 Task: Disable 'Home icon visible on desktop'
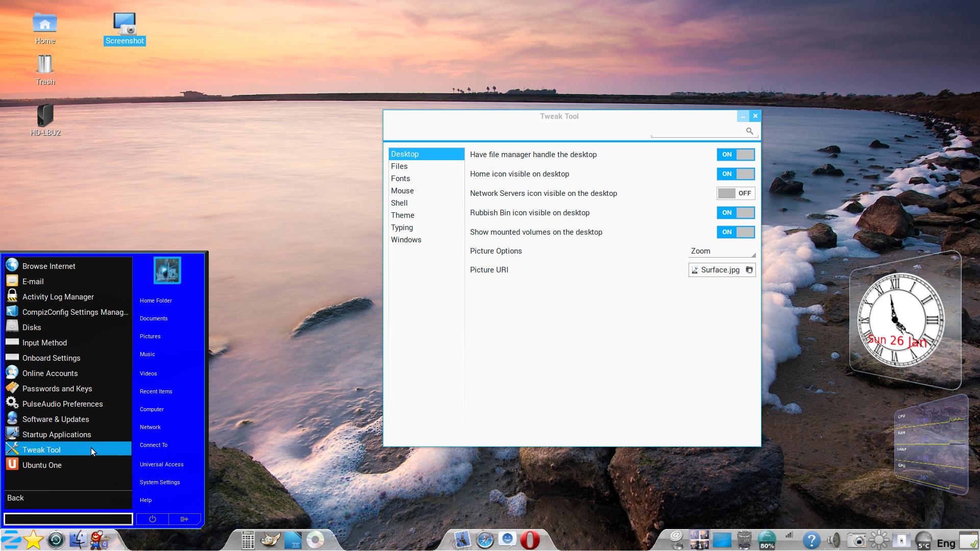tap(736, 173)
